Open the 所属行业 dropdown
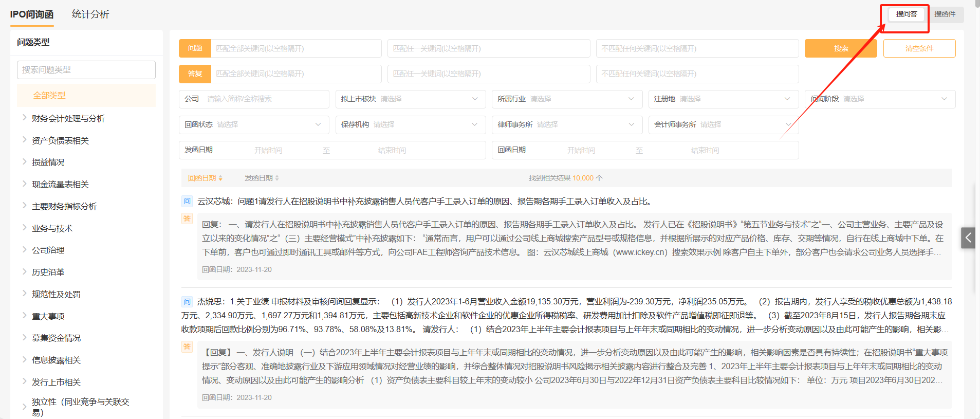The width and height of the screenshot is (980, 419). click(567, 99)
